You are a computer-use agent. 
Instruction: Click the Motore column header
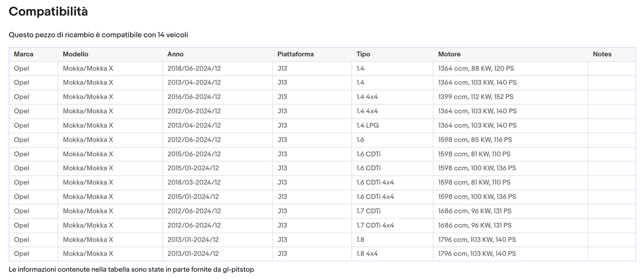click(449, 54)
